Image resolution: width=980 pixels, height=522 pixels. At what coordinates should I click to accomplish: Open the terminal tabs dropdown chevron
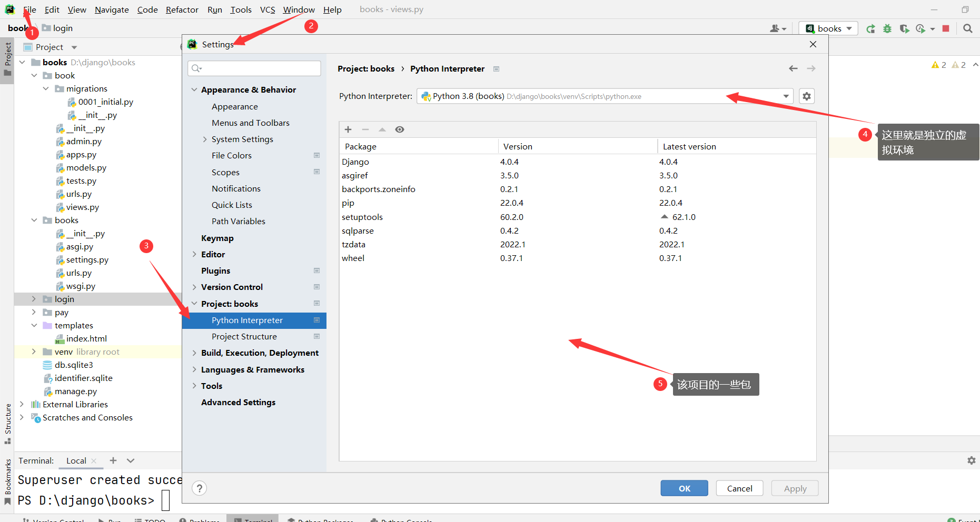pyautogui.click(x=131, y=460)
